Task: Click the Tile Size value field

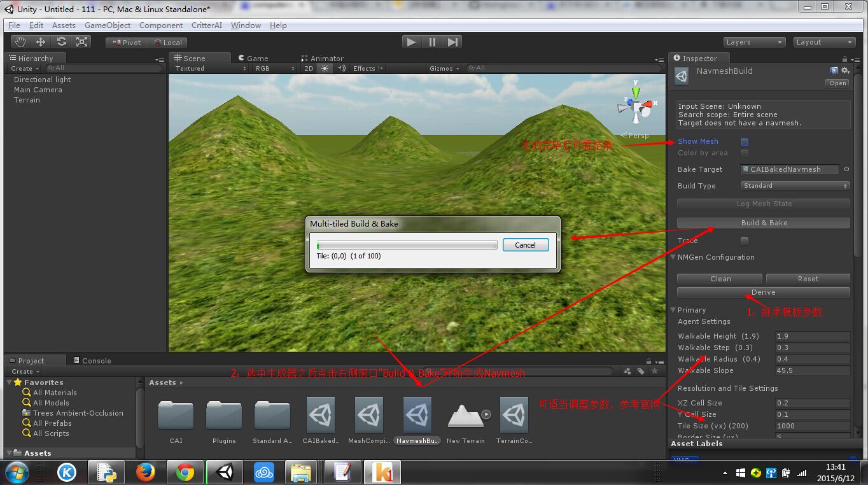Action: pos(813,426)
